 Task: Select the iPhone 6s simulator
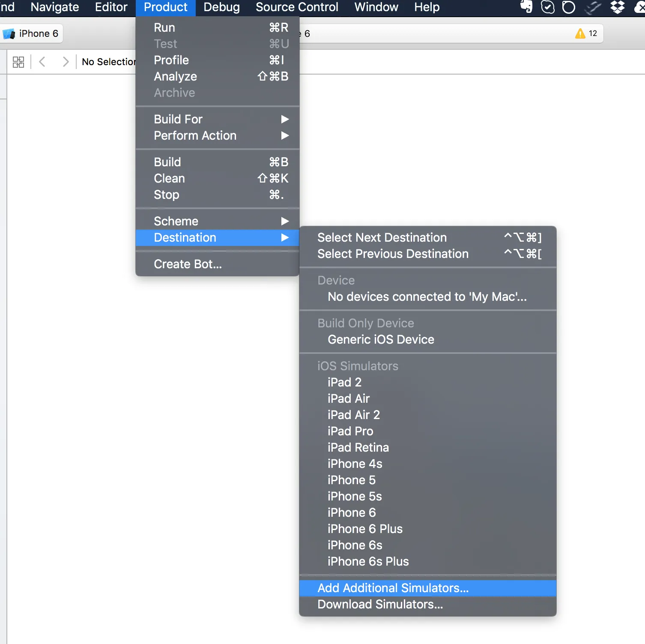428,545
